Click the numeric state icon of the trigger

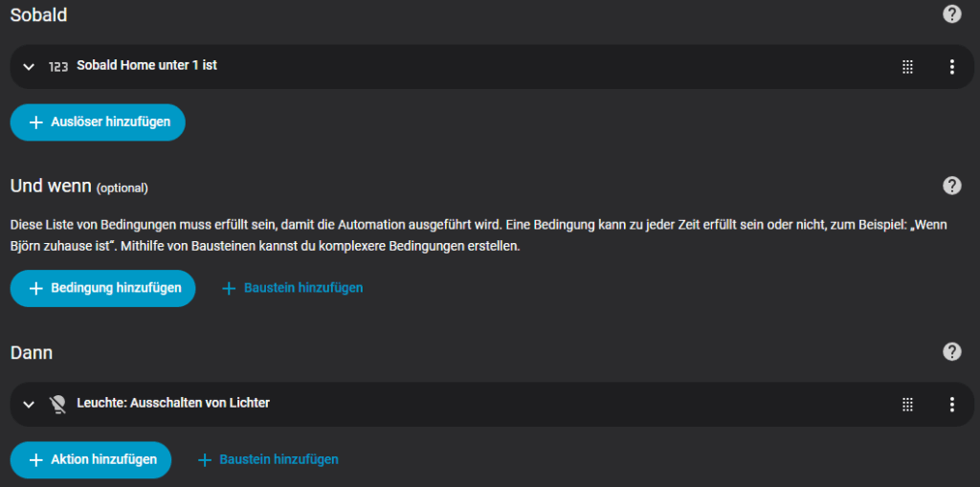pyautogui.click(x=58, y=66)
